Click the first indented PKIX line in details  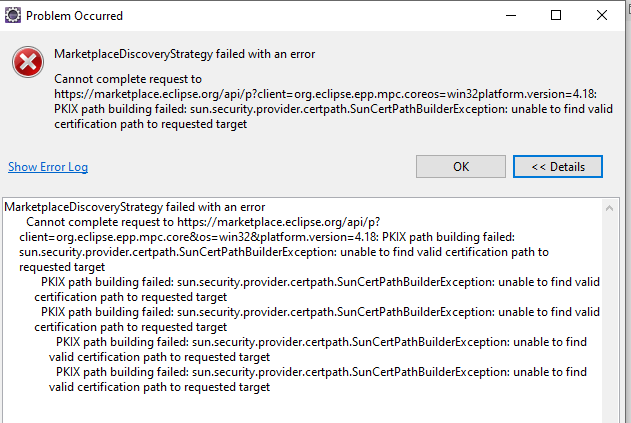coord(320,282)
